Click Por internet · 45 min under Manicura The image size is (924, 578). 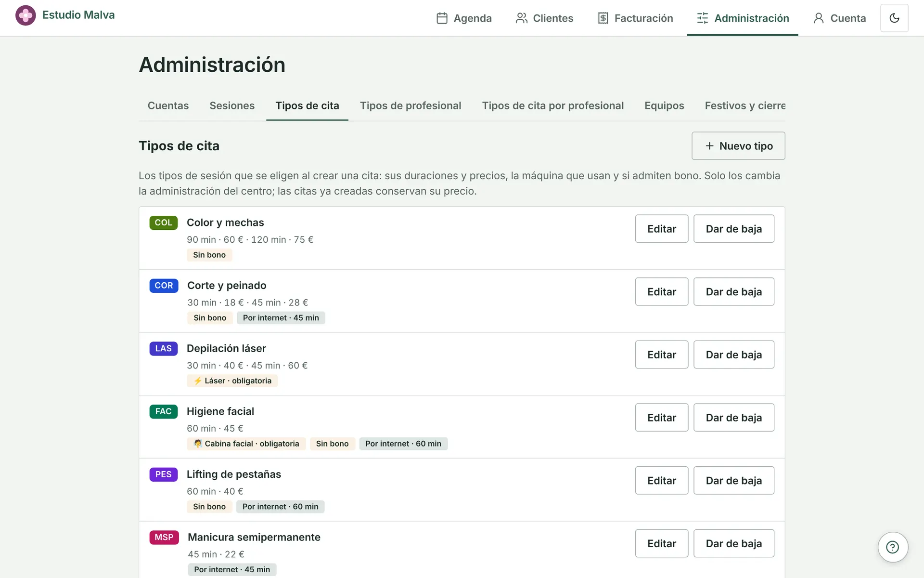(232, 570)
